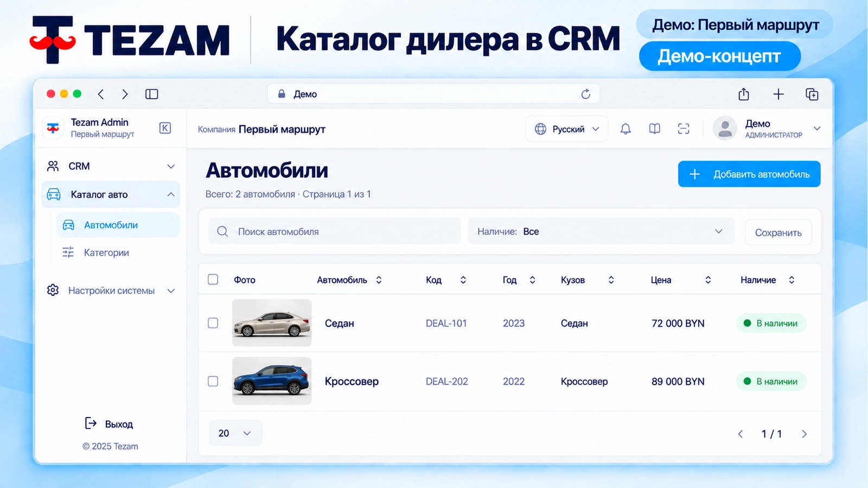Go to previous page arrow in pagination

point(741,434)
